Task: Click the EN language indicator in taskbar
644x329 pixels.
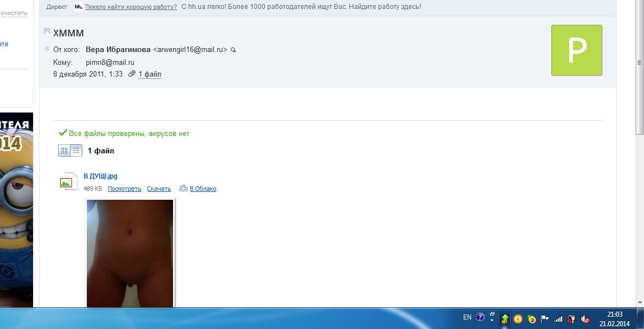Action: point(467,317)
